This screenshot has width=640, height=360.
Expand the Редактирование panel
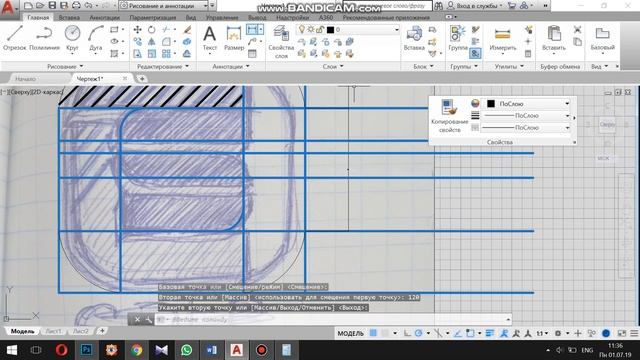(x=163, y=66)
